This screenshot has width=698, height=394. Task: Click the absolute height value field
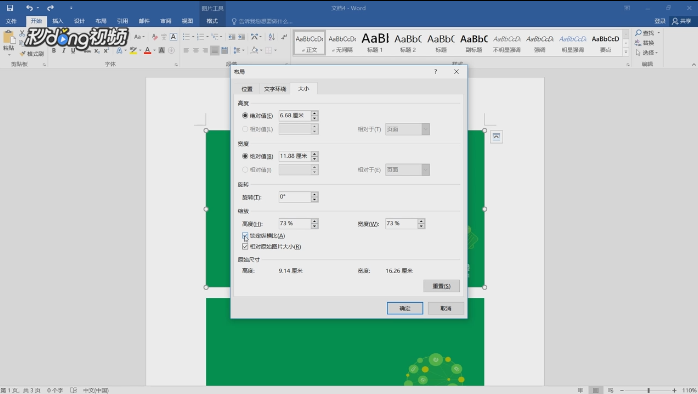click(295, 116)
